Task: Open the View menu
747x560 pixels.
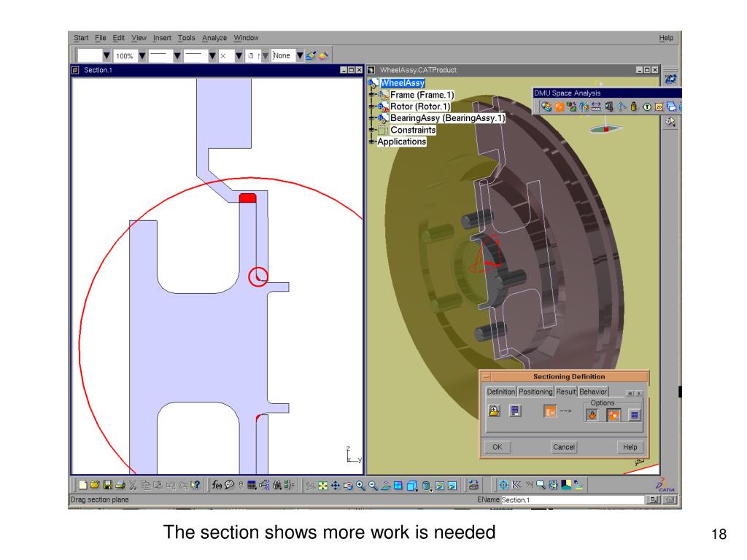Action: (139, 38)
